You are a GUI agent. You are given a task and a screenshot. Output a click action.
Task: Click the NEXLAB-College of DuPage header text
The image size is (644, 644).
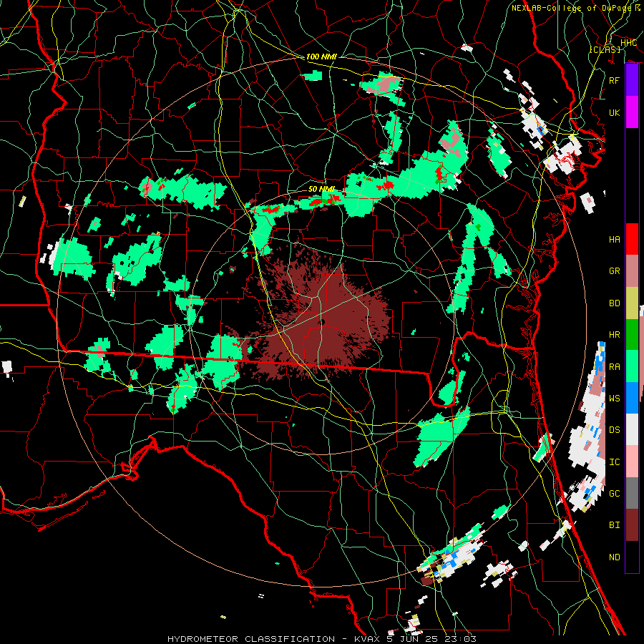point(571,8)
